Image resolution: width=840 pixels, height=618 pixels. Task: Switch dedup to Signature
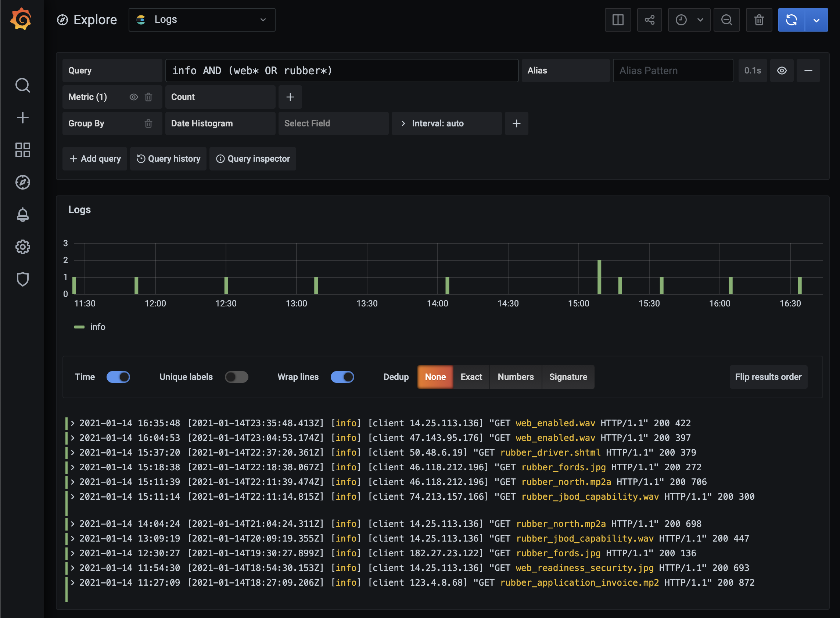click(x=568, y=377)
